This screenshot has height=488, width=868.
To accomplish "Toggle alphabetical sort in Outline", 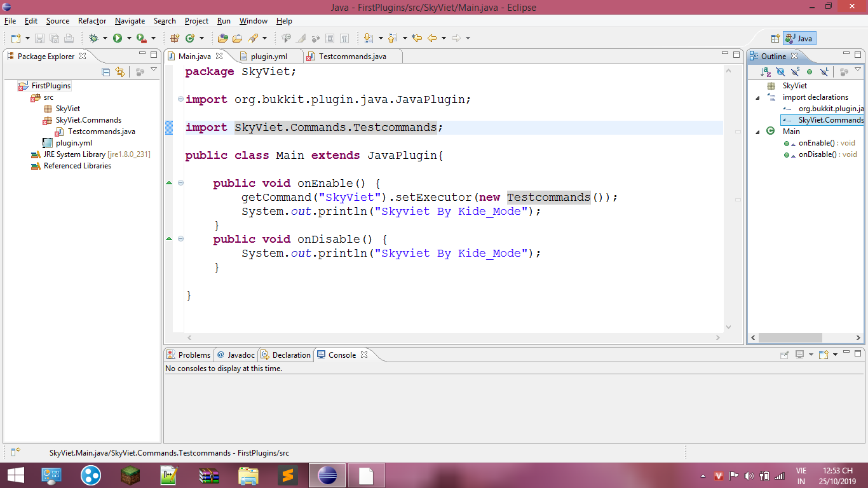I will coord(766,72).
